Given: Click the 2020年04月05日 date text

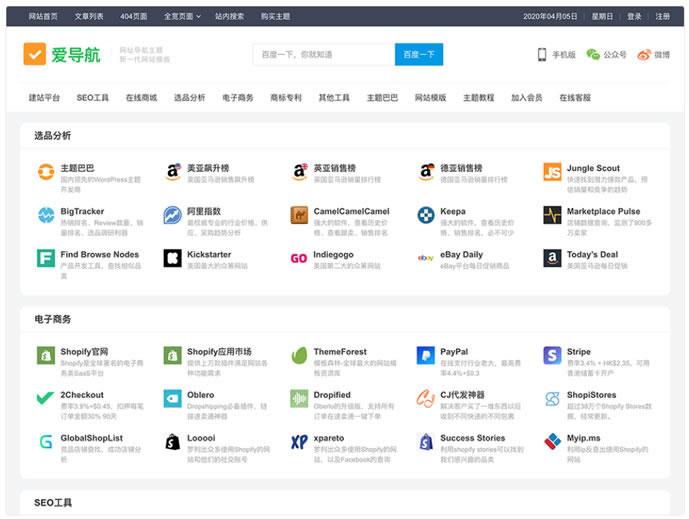Looking at the screenshot, I should click(x=550, y=16).
